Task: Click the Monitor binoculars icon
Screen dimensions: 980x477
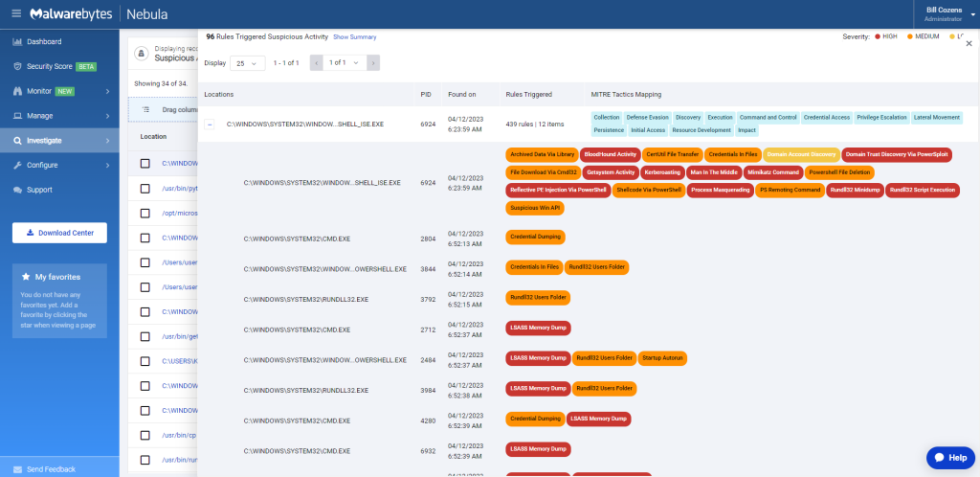Action: [17, 91]
